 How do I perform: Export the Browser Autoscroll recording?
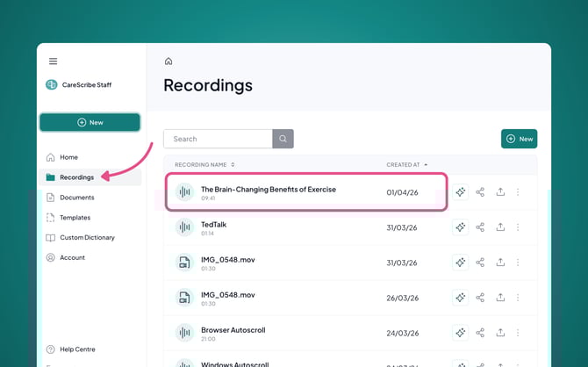pos(500,333)
